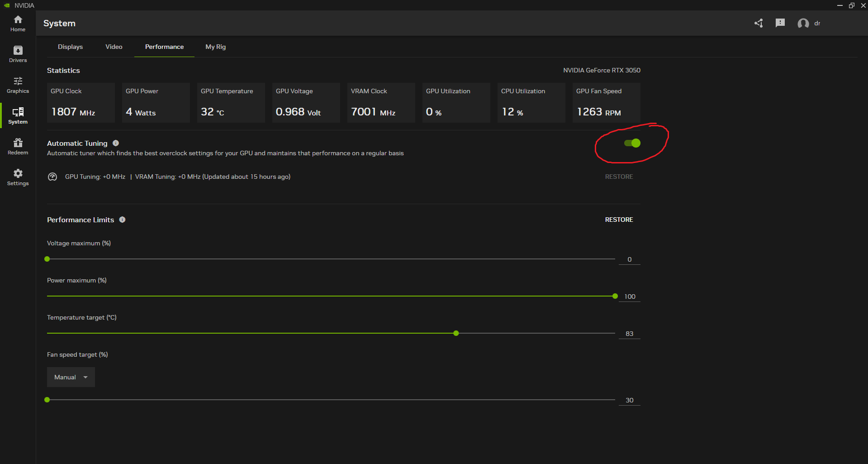Click the share icon in header
Image resolution: width=868 pixels, height=464 pixels.
coord(759,23)
